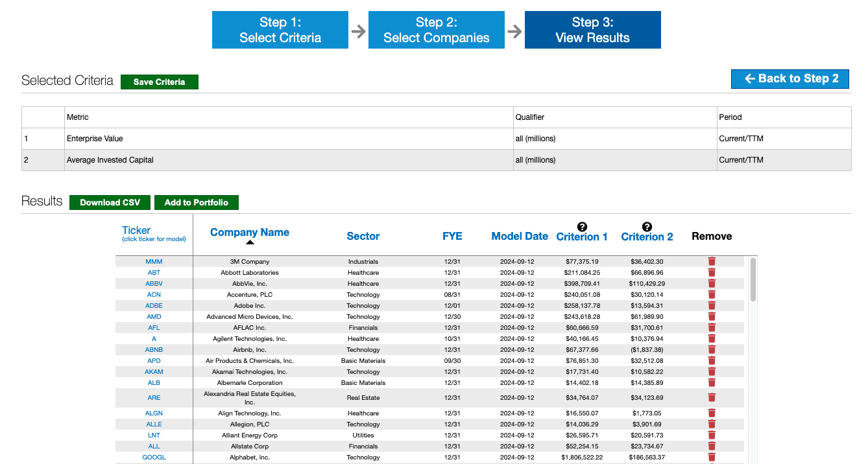The width and height of the screenshot is (868, 464).
Task: Open the ARE ticker model
Action: (154, 398)
